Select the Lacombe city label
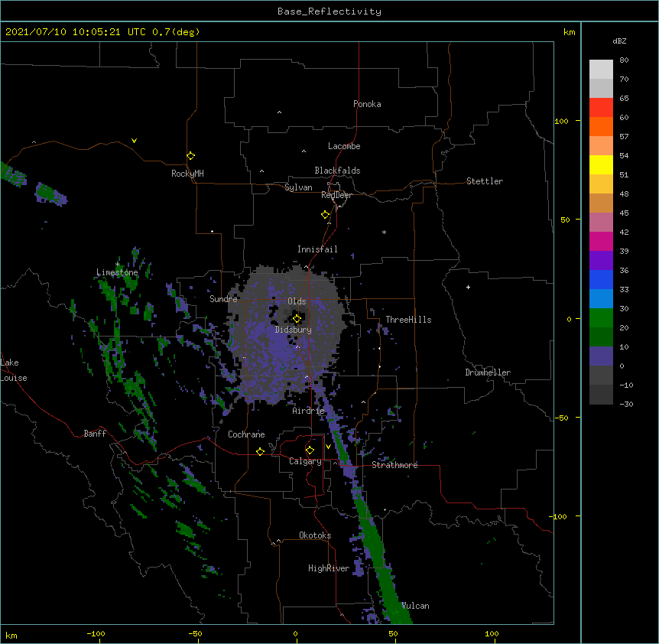 344,146
